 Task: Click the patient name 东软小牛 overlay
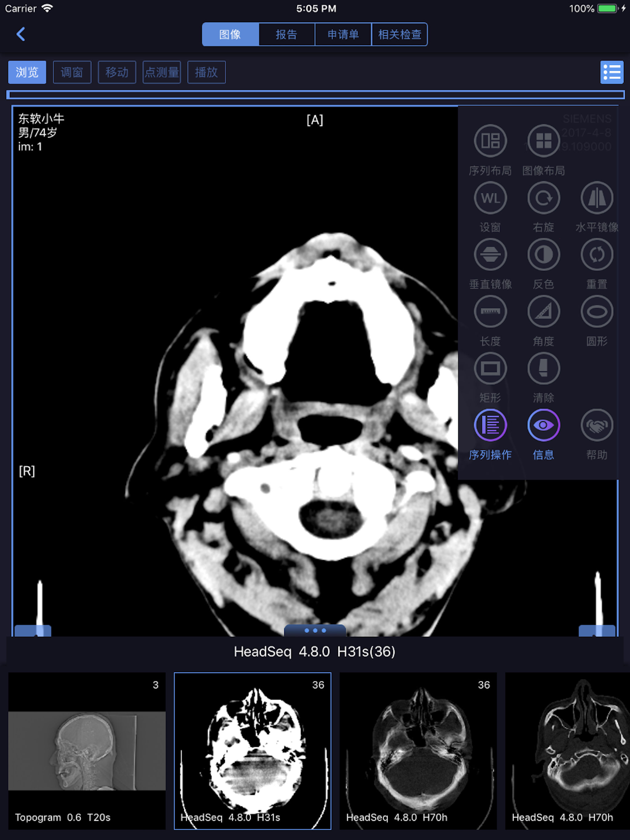(x=42, y=118)
